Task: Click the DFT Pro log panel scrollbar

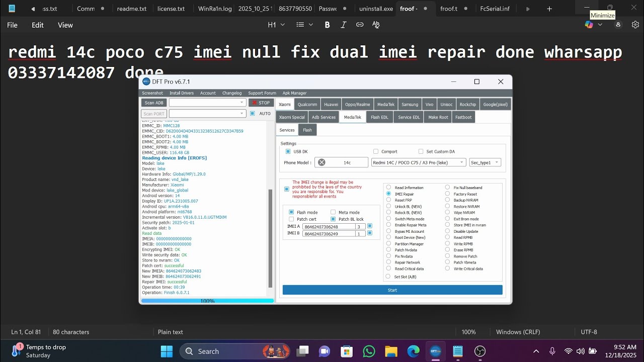Action: pos(270,238)
